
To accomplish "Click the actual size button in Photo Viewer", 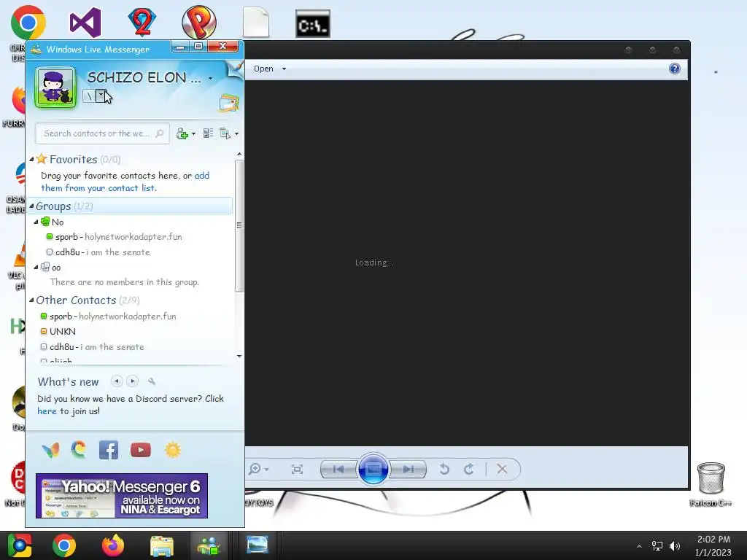I will point(297,470).
